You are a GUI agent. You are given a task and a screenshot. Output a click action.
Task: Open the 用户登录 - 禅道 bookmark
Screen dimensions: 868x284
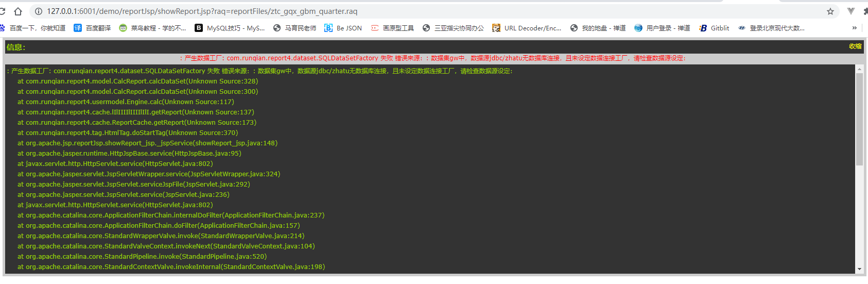662,28
